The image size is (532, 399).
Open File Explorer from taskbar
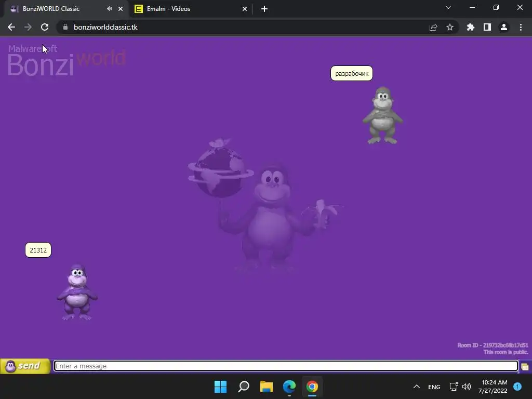click(267, 387)
